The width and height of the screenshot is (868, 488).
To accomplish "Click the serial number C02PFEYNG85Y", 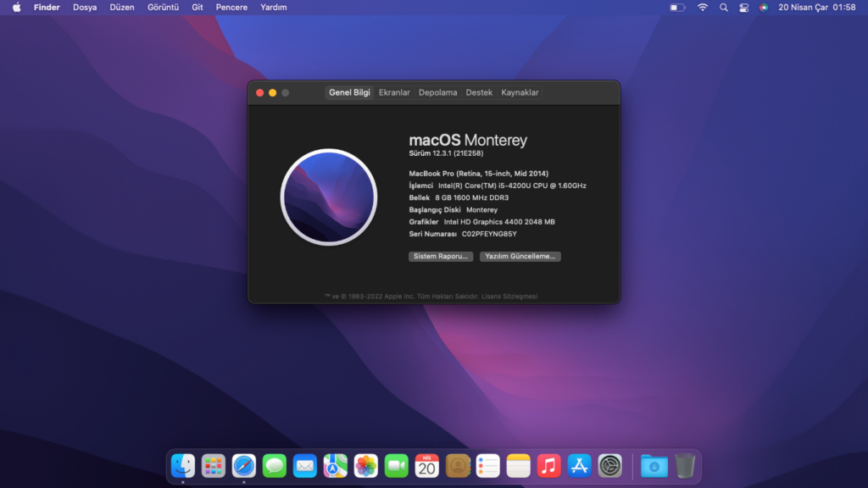I will (x=489, y=234).
